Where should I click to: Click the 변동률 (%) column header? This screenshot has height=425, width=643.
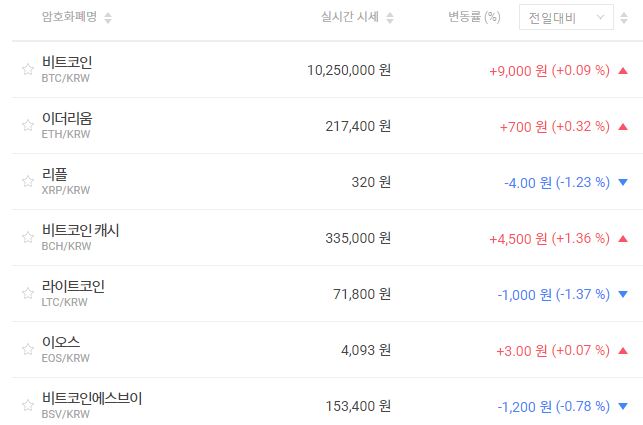click(x=474, y=17)
